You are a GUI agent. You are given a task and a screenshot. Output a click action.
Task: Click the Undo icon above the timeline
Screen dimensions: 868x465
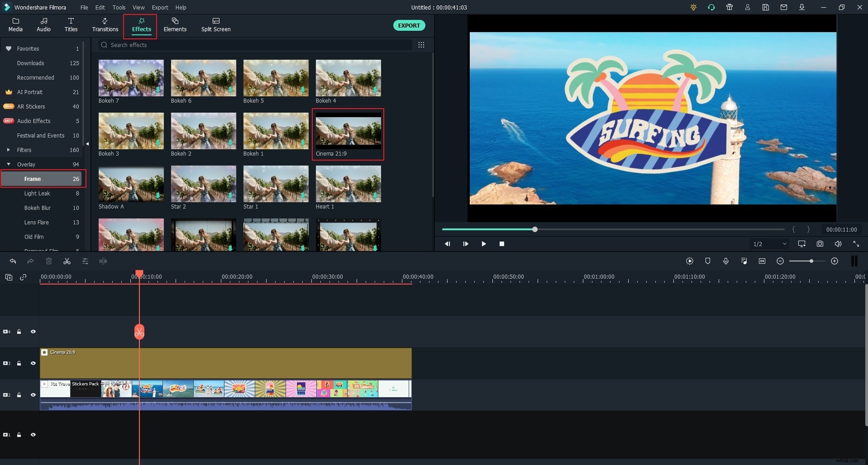[x=13, y=261]
